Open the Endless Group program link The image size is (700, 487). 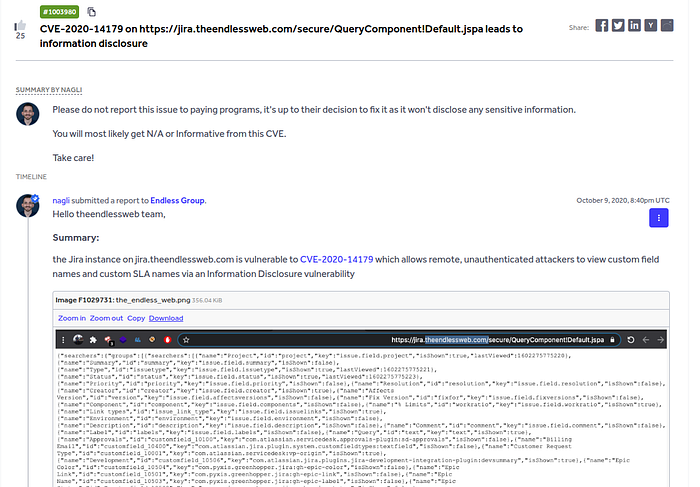pyautogui.click(x=177, y=200)
